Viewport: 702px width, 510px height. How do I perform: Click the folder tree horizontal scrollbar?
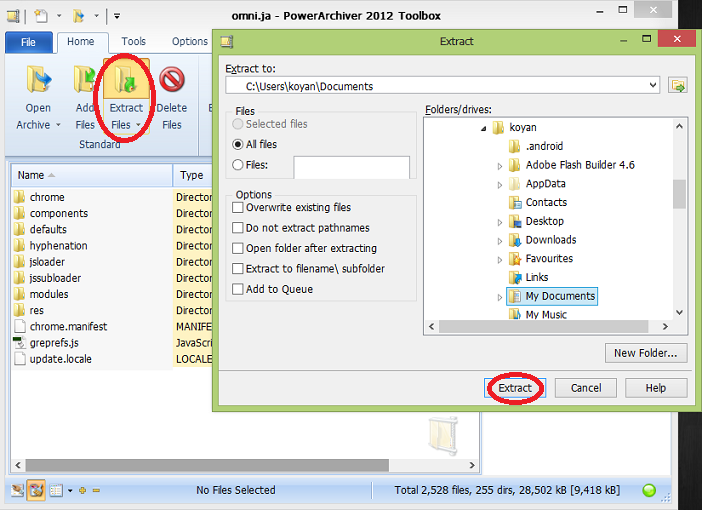[544, 326]
